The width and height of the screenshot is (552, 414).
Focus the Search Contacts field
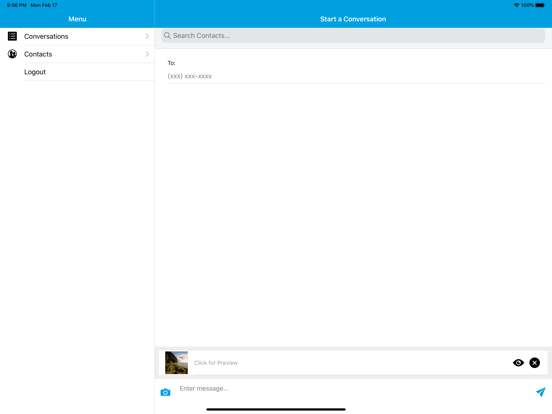[x=353, y=36]
